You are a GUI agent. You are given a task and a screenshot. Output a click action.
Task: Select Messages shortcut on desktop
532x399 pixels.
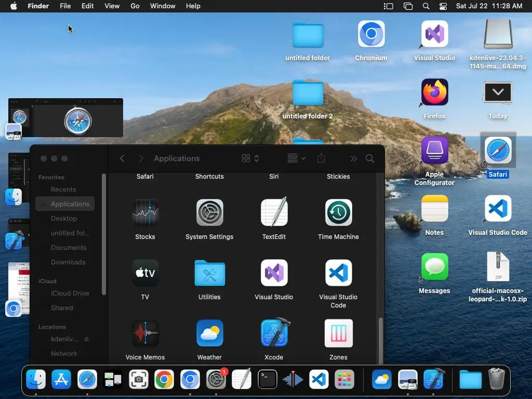point(435,267)
